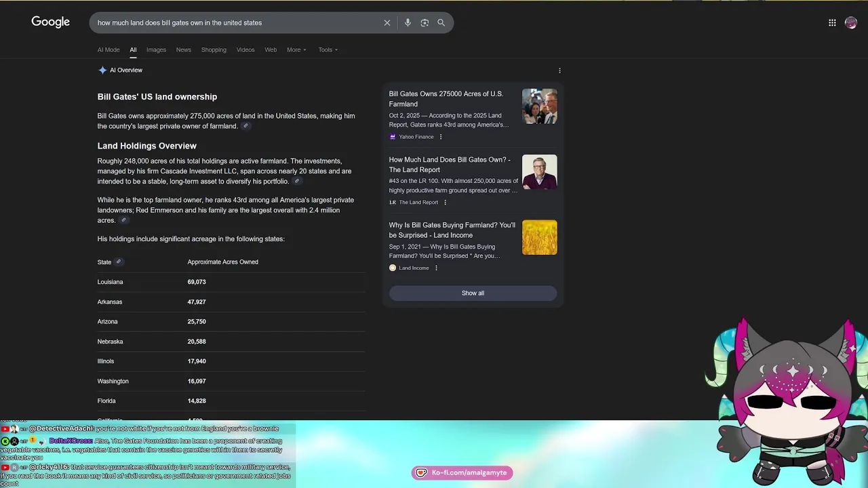Click 'Approximate Acres Owned' column header
The width and height of the screenshot is (868, 488).
tap(222, 262)
